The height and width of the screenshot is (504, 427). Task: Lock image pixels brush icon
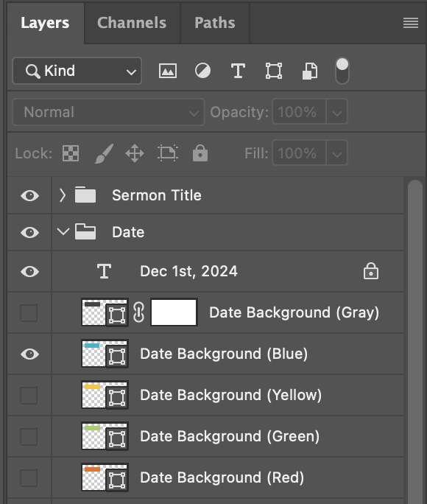[104, 153]
